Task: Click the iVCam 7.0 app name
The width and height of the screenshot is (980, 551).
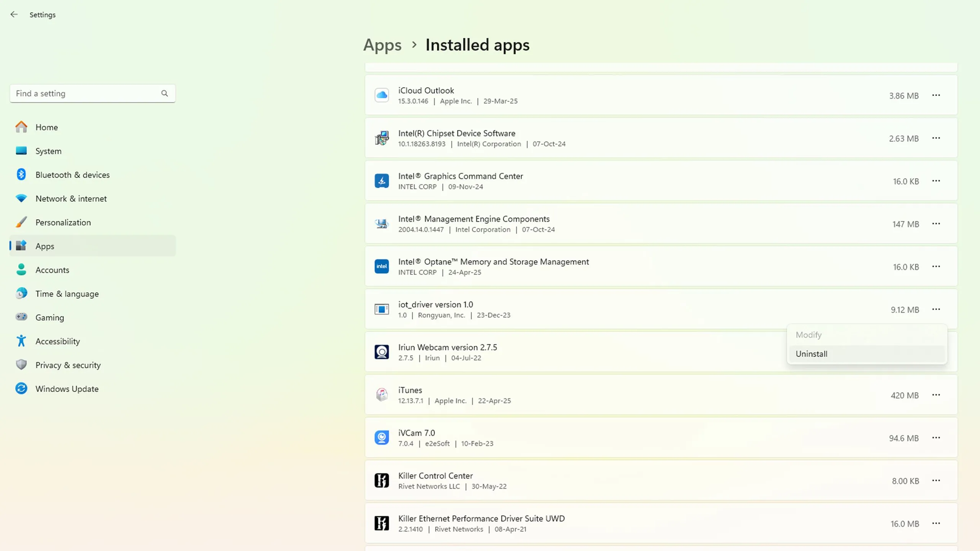Action: coord(416,433)
